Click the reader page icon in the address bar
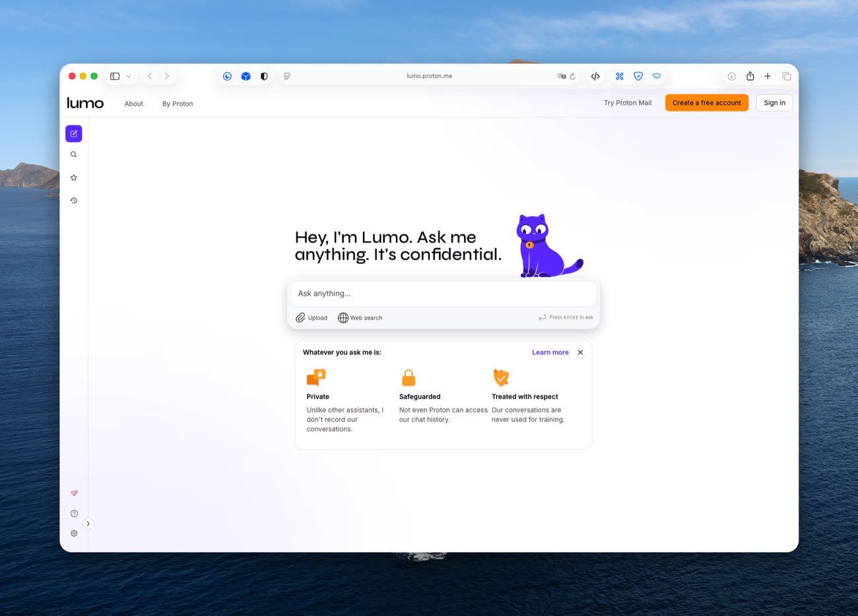Viewport: 858px width, 616px height. [x=287, y=77]
